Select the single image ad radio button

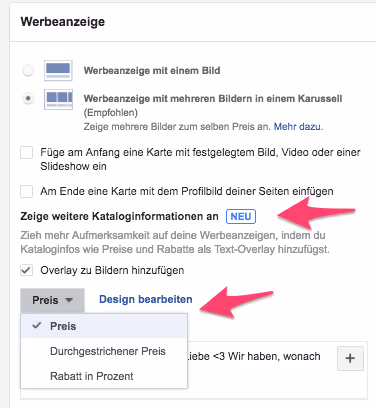point(28,70)
